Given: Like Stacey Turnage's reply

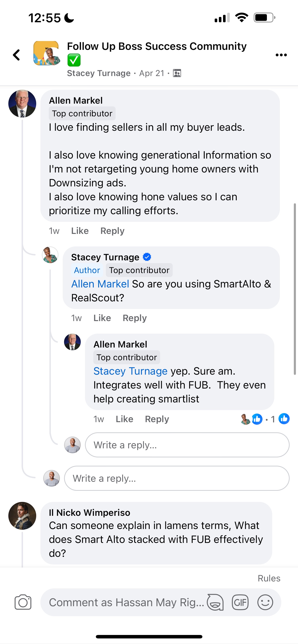Looking at the screenshot, I should [x=102, y=318].
